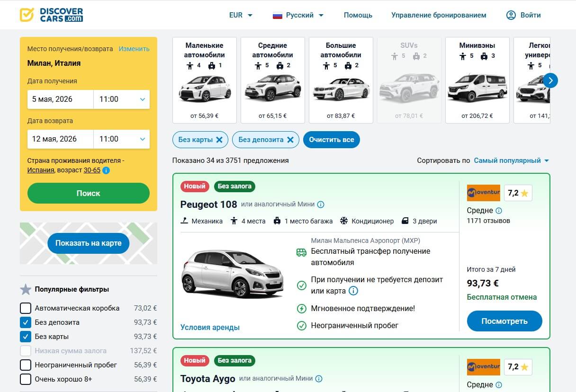Open 'Условия аренды' link for Peugeot 108
Screen dimensions: 576x392
coord(210,327)
